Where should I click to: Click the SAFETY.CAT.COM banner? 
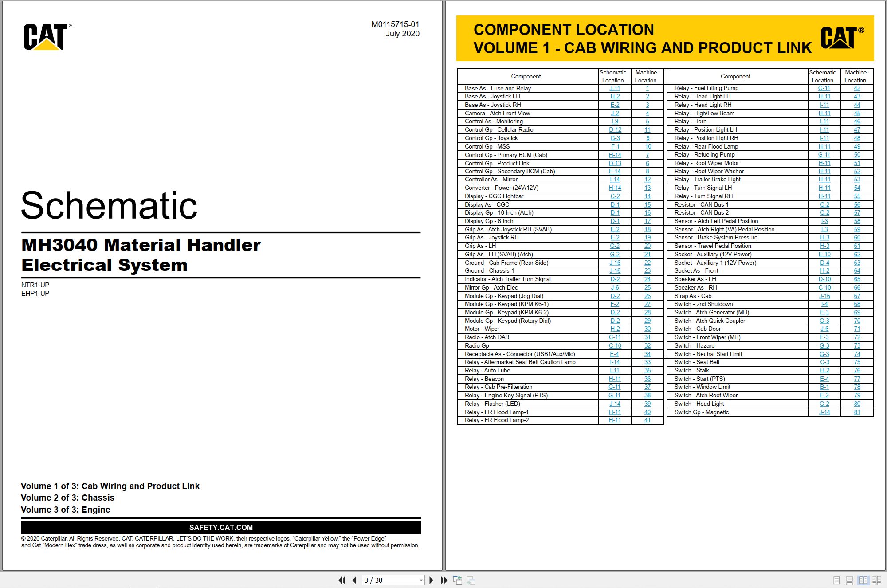tap(221, 527)
